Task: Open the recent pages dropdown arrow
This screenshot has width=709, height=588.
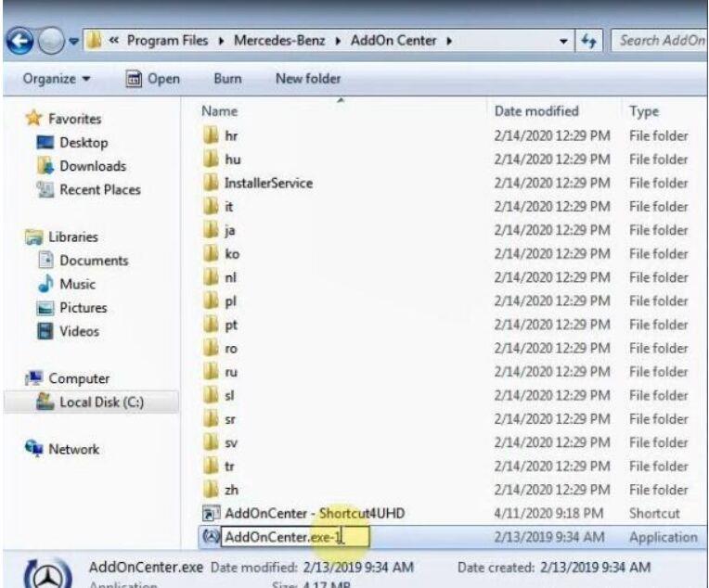Action: 73,42
